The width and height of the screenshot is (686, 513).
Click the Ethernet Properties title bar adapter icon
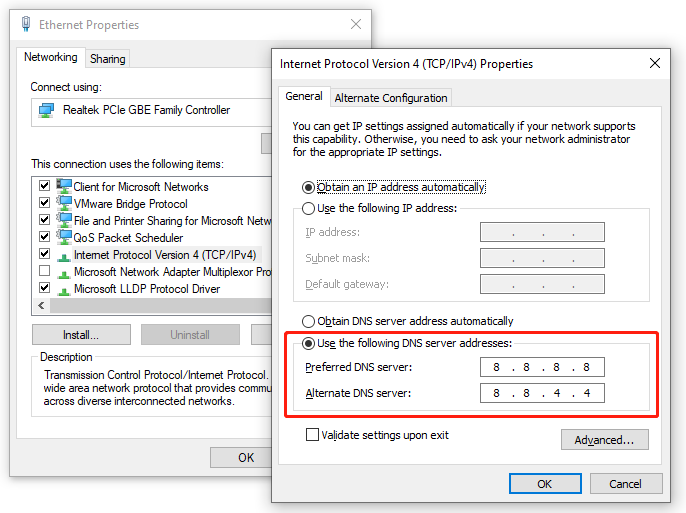tap(26, 24)
